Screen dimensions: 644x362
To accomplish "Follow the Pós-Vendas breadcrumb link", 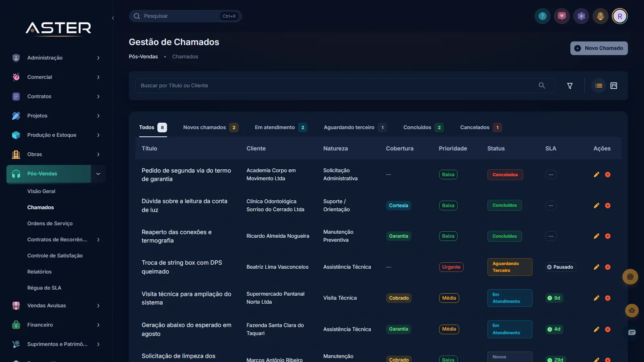I will (143, 57).
